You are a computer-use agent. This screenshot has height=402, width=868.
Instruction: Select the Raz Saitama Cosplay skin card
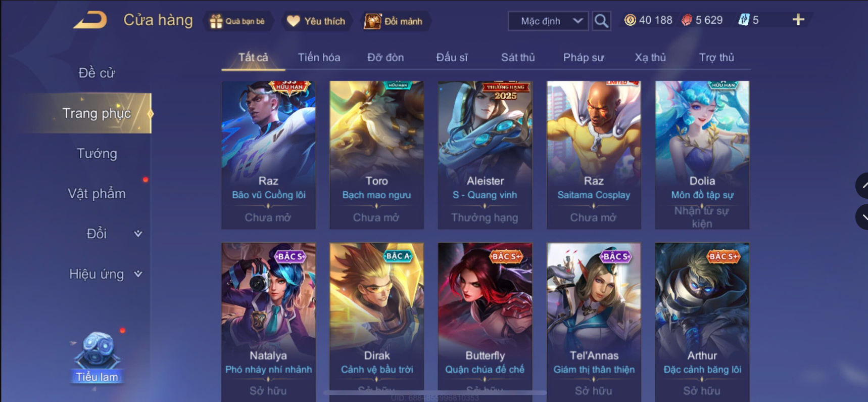pos(594,155)
